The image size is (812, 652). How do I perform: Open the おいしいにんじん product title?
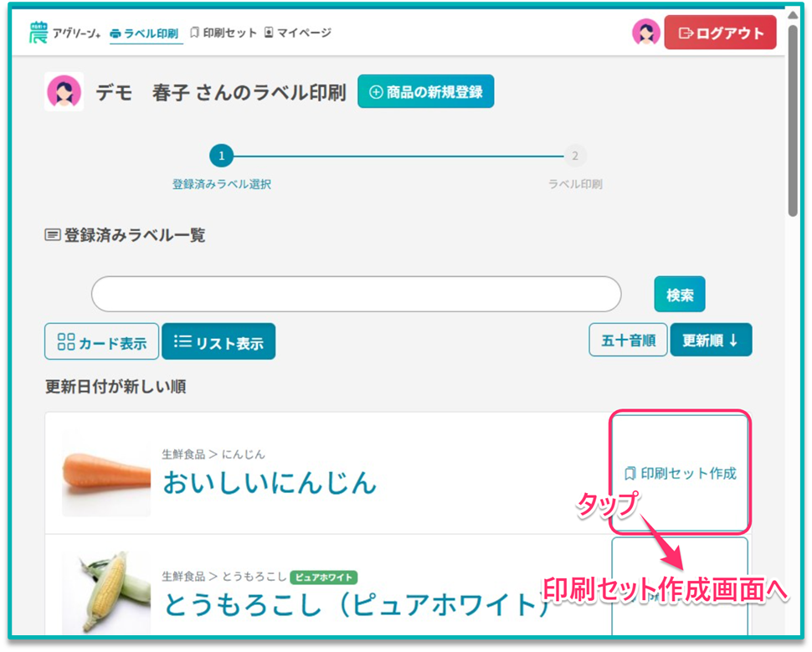[270, 482]
